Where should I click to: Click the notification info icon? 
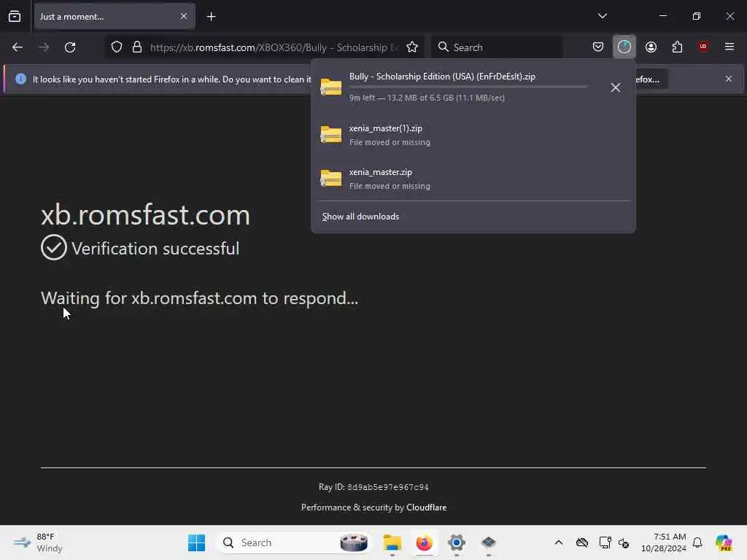pyautogui.click(x=20, y=79)
